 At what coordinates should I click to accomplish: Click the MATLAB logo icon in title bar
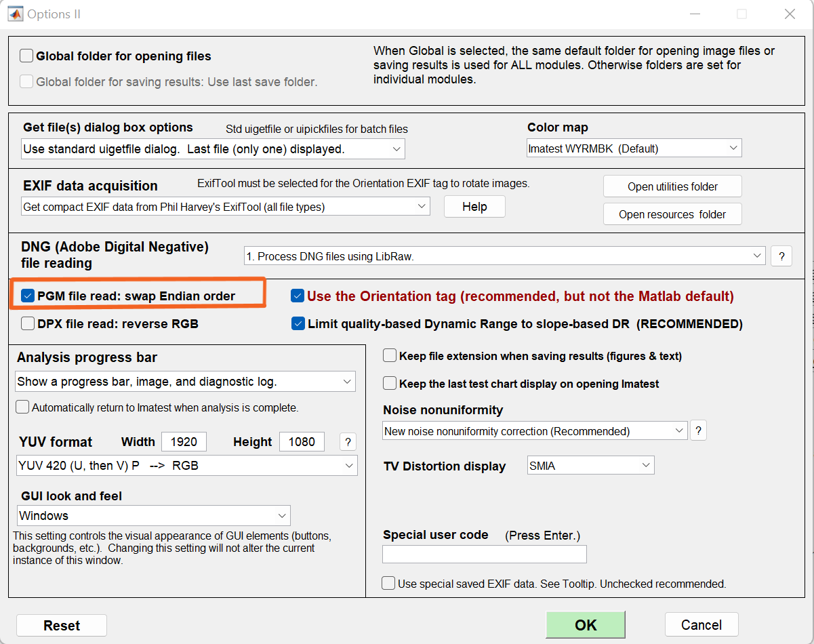pyautogui.click(x=14, y=14)
